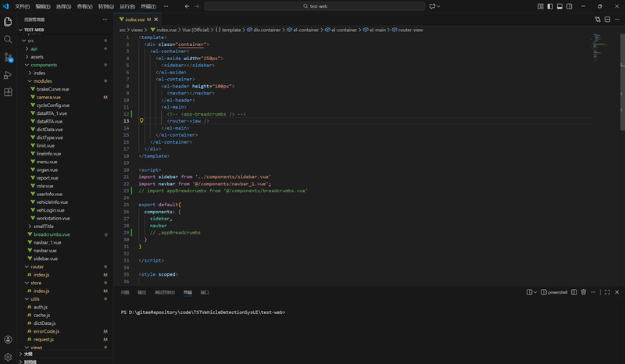Image resolution: width=625 pixels, height=364 pixels.
Task: Open camera.vue in the file tree
Action: [x=48, y=97]
